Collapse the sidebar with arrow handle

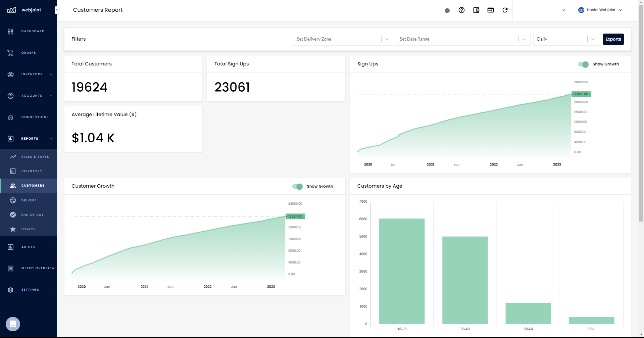pyautogui.click(x=57, y=10)
